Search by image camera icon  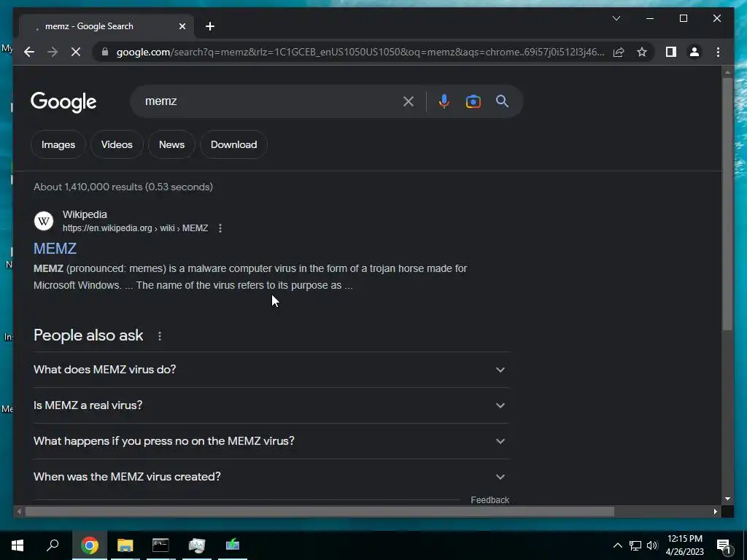point(473,101)
